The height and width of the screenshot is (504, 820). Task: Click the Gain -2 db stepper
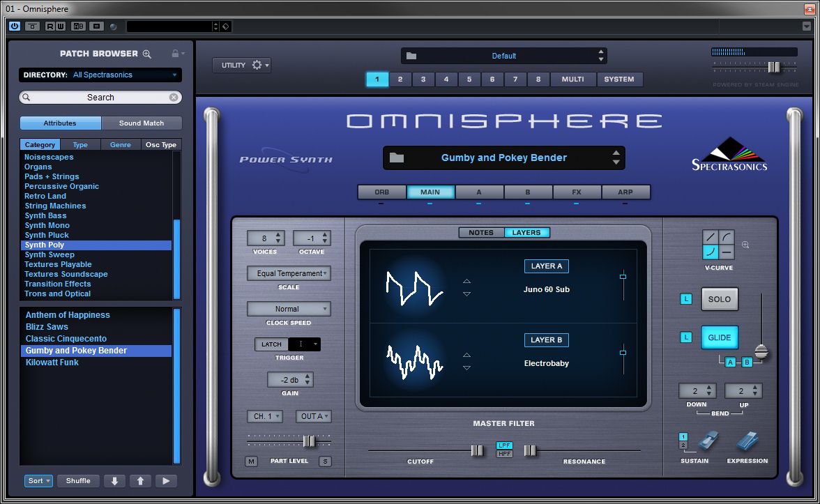pos(307,379)
